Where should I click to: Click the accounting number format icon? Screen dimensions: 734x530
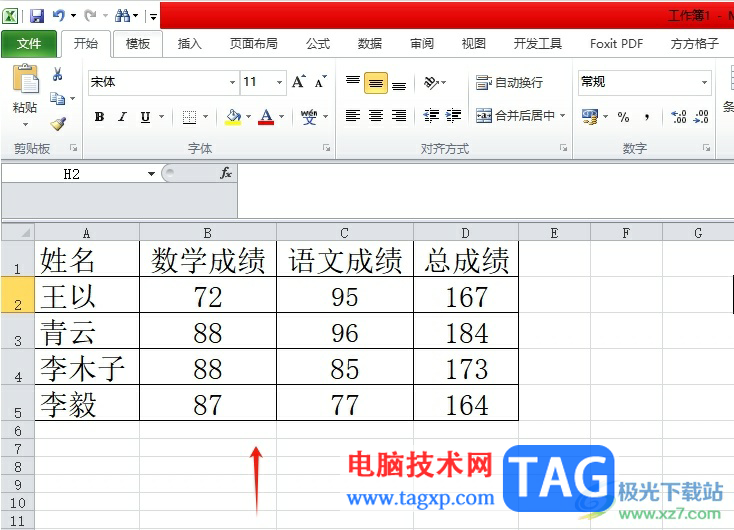pos(590,117)
